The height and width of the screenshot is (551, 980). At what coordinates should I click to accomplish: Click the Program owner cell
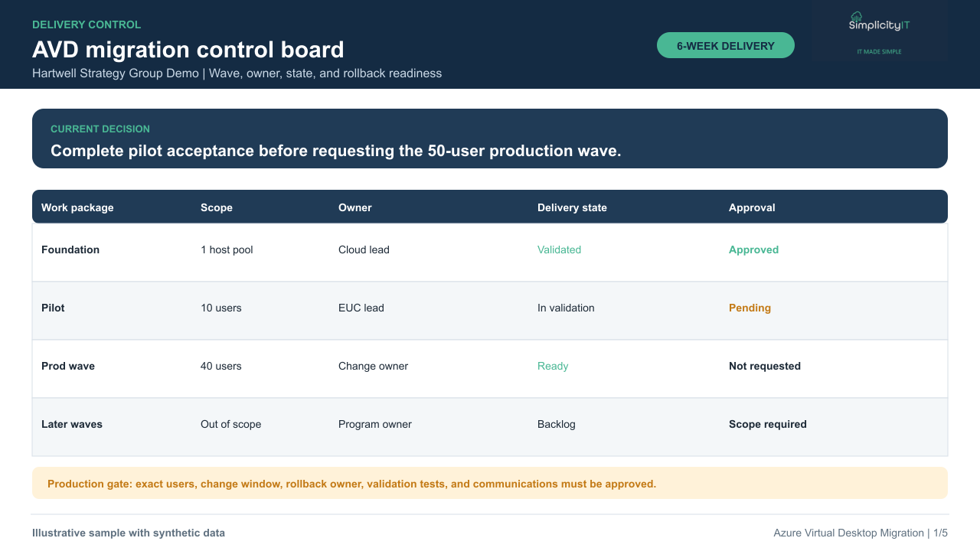pyautogui.click(x=375, y=424)
